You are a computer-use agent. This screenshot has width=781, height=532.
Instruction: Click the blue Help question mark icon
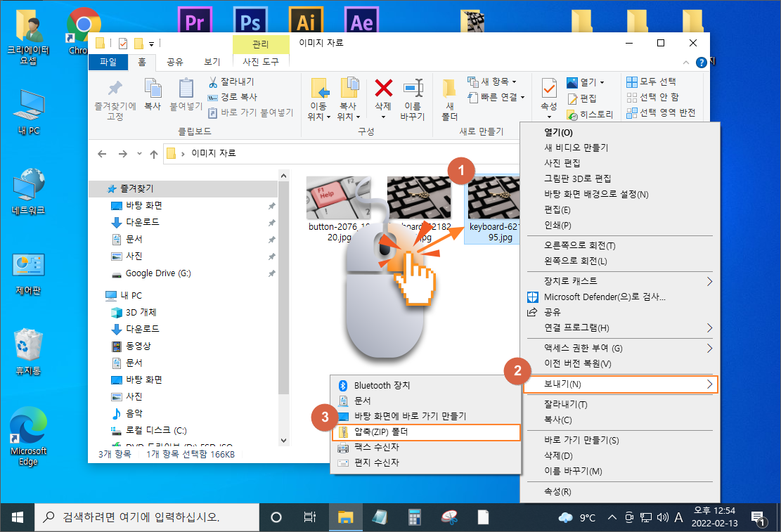(702, 63)
